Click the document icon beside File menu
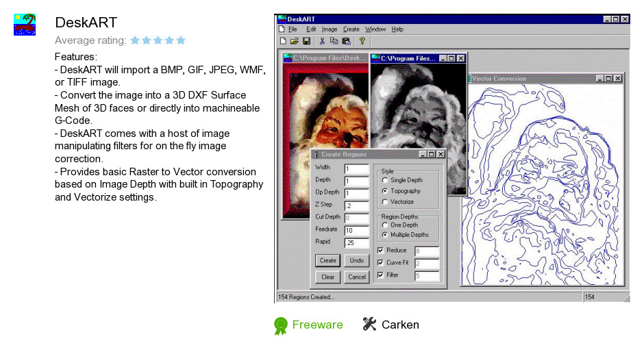This screenshot has height=356, width=644. click(282, 29)
